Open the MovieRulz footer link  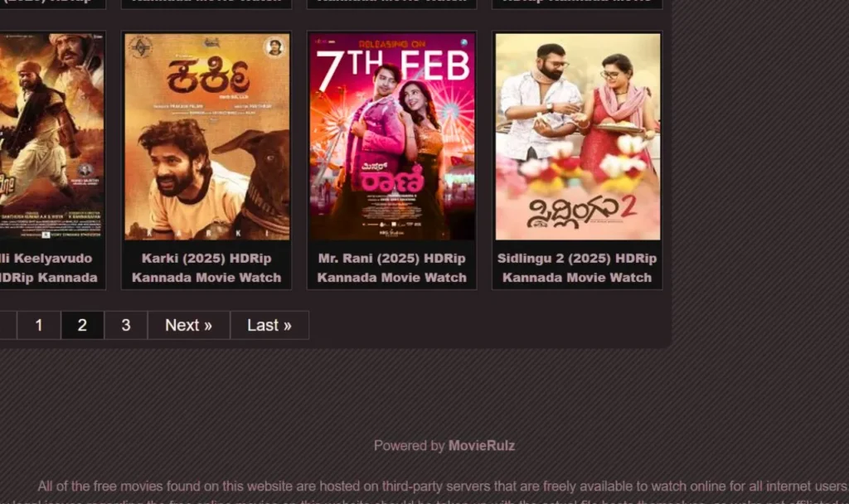482,445
